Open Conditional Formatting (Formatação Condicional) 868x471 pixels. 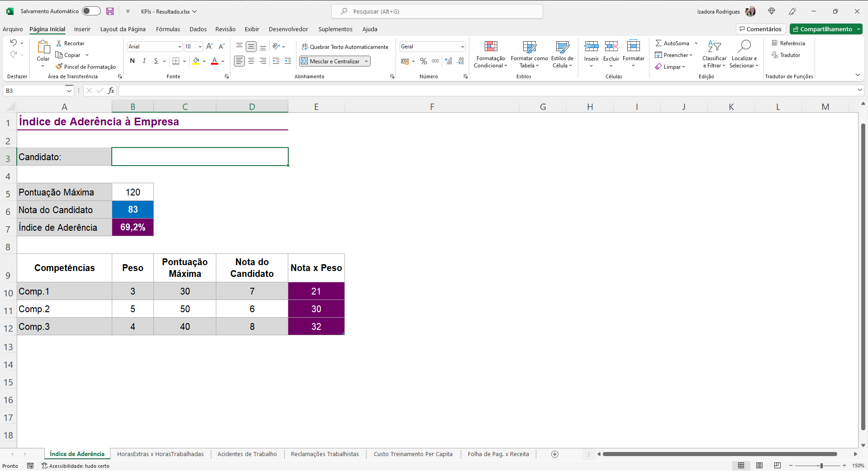(491, 54)
